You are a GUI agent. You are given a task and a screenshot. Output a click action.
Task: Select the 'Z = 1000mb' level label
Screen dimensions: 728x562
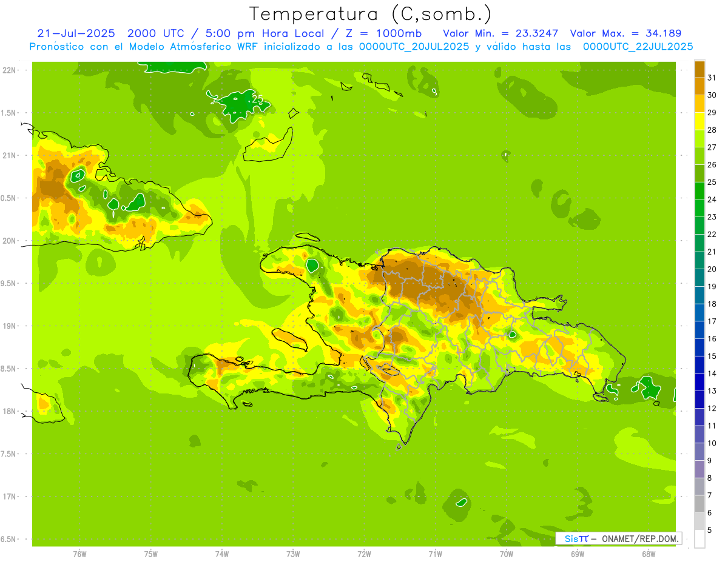click(x=381, y=33)
